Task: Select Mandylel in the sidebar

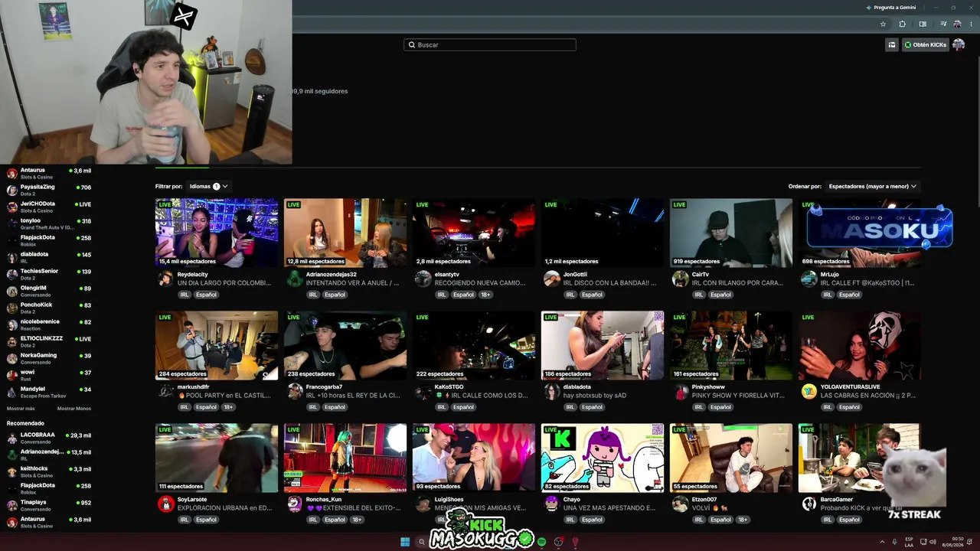Action: point(49,392)
